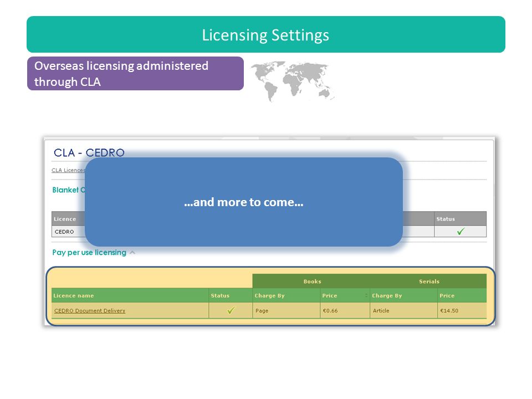Click the Overseas licensing administered through CLA box
Screen dimensions: 532x399
pos(135,74)
